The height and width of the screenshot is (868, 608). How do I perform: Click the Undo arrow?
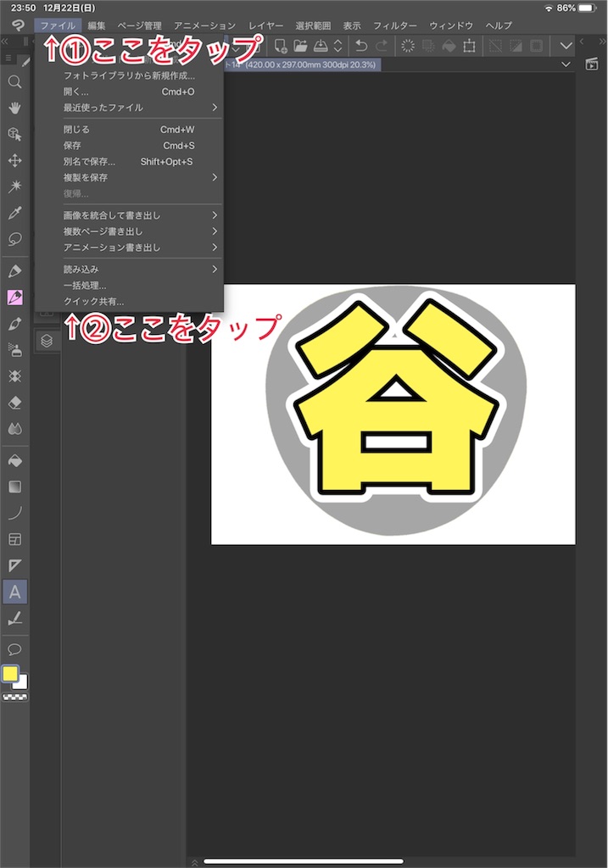click(361, 46)
